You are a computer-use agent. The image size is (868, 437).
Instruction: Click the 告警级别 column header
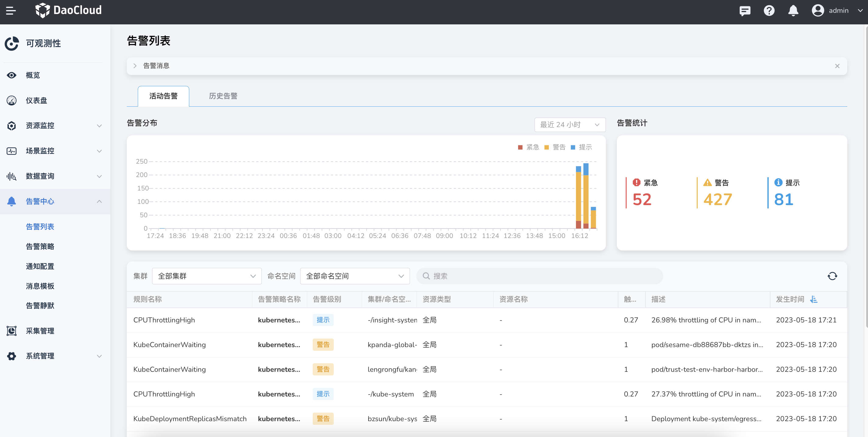326,299
